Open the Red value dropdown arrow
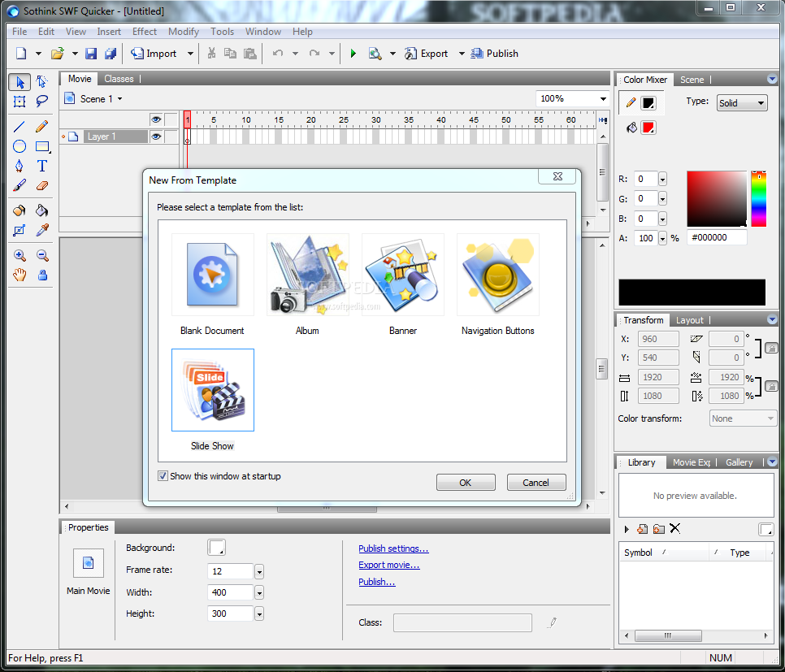785x672 pixels. (662, 180)
